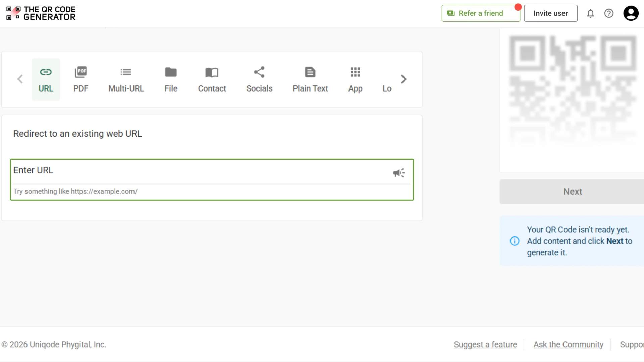
Task: Click the Refer a friend button
Action: (x=481, y=13)
